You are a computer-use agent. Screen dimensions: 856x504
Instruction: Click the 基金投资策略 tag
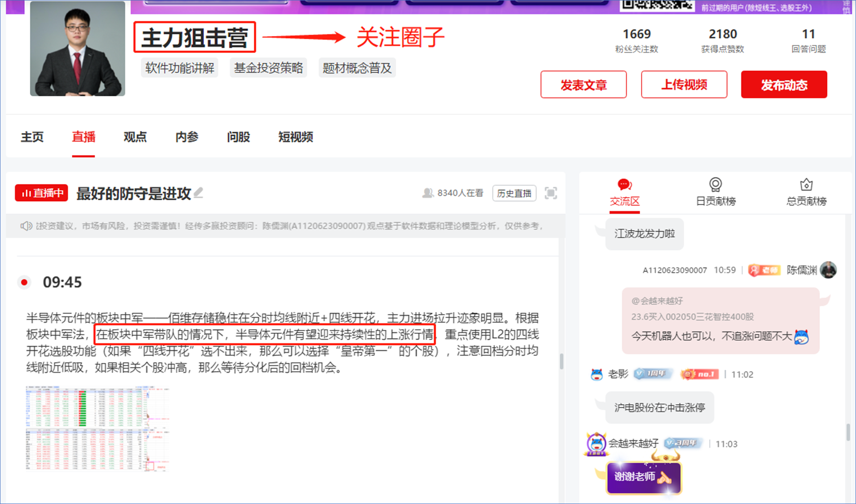(x=268, y=68)
